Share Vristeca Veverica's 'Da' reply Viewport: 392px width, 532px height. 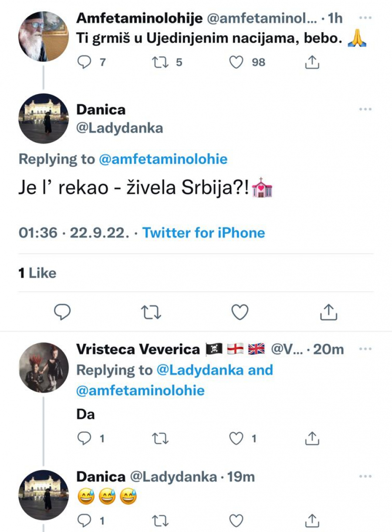click(312, 439)
